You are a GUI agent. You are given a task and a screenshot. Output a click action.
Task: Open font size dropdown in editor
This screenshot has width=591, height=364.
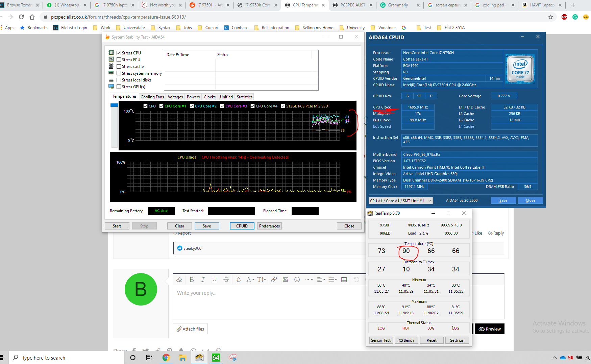click(262, 280)
